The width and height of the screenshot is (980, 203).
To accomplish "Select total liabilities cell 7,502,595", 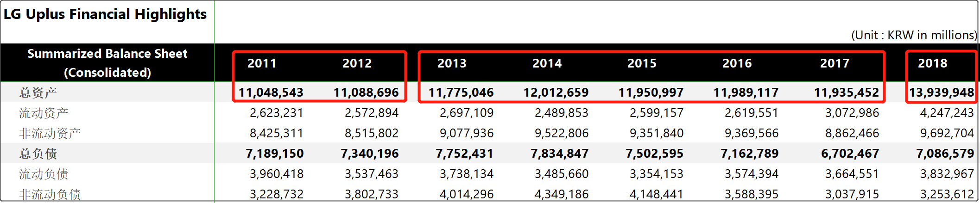I will coord(655,154).
